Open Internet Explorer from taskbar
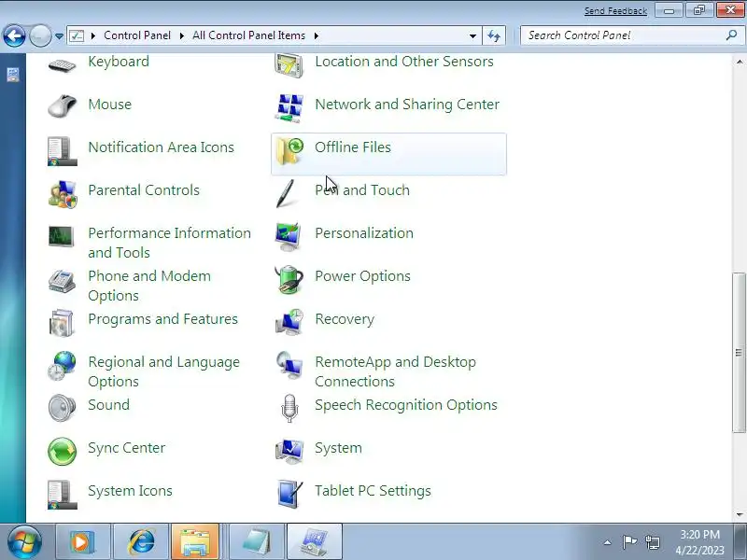This screenshot has height=560, width=747. (x=141, y=542)
